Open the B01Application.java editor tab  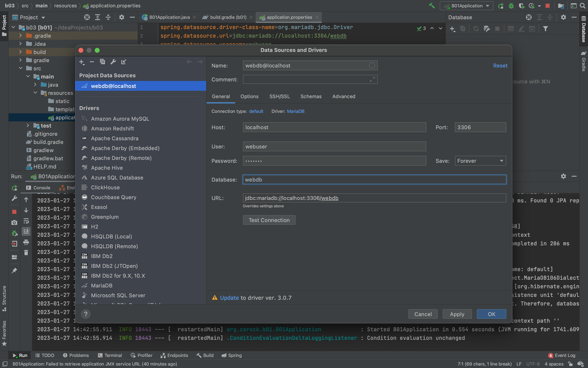[169, 17]
